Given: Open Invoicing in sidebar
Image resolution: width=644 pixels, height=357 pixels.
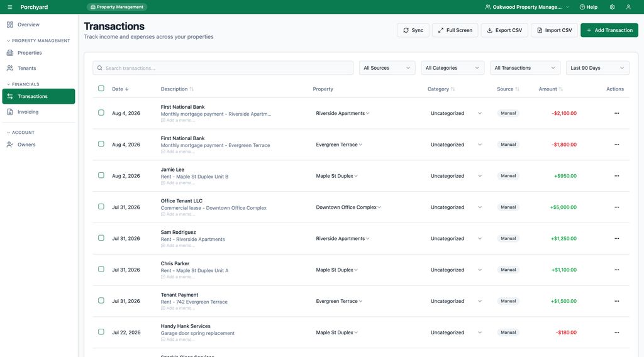Looking at the screenshot, I should pos(38,112).
